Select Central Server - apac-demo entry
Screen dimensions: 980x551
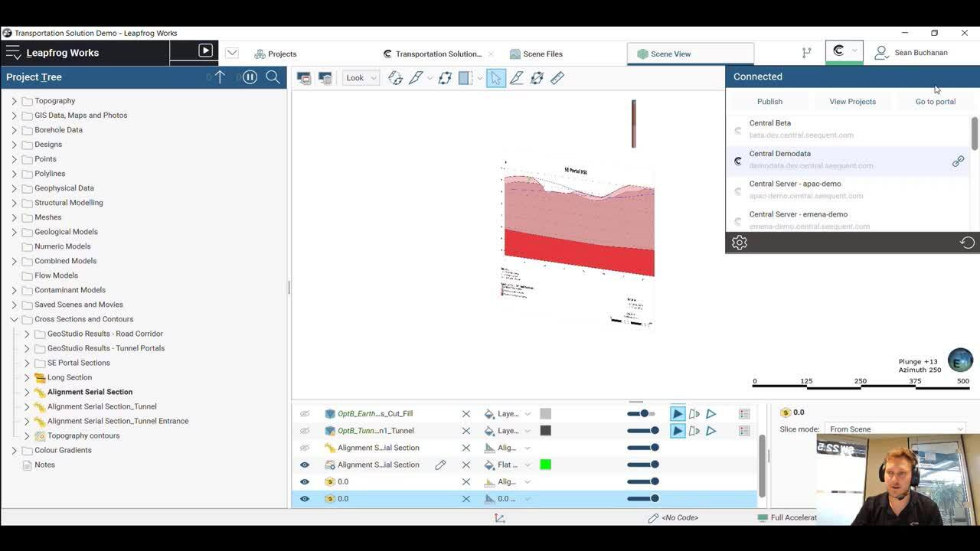point(848,190)
